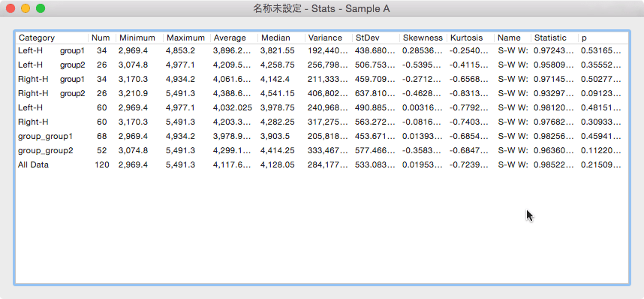Select Skewness value 0.00316…
644x299 pixels.
pos(423,107)
